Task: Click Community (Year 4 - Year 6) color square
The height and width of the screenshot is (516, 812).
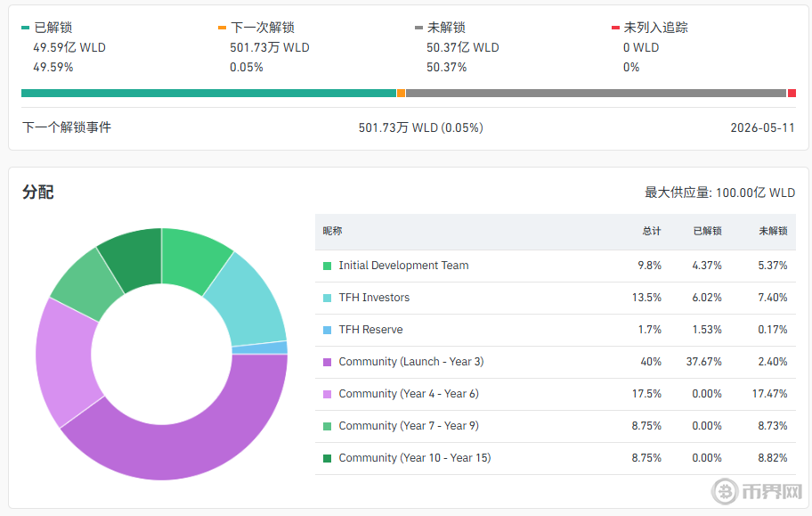Action: pyautogui.click(x=328, y=395)
